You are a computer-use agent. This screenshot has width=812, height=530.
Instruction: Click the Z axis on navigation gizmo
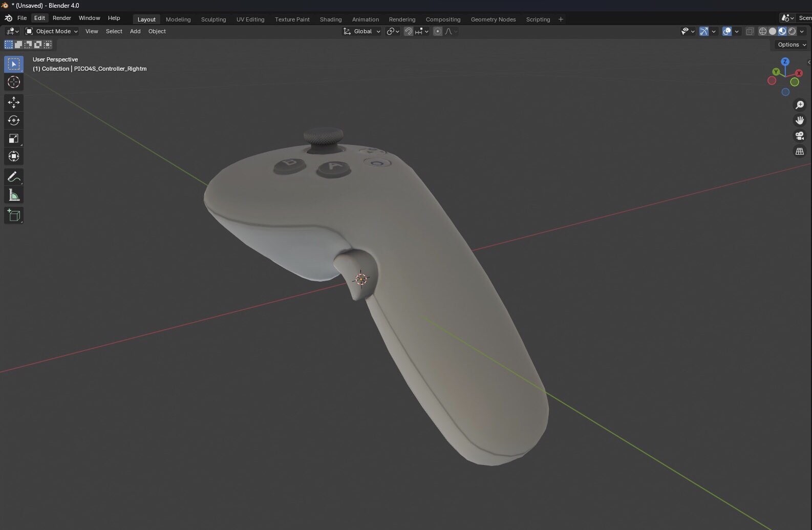785,62
